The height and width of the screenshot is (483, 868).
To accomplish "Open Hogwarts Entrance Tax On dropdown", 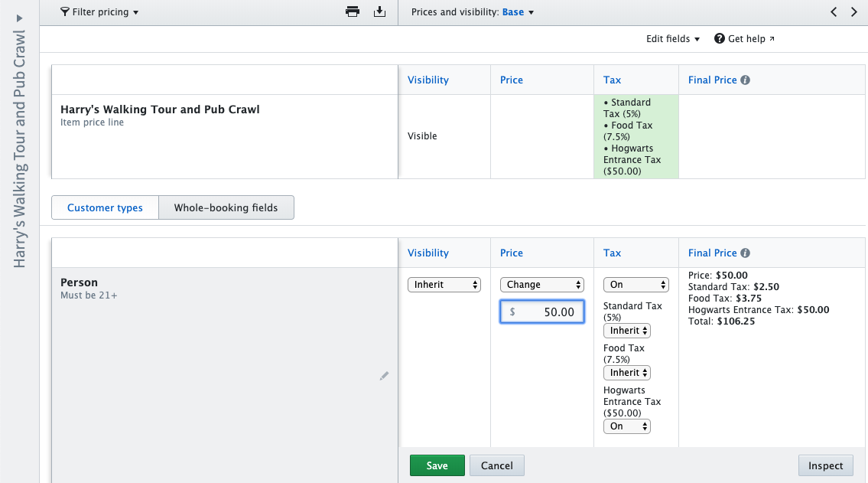I will [x=626, y=426].
